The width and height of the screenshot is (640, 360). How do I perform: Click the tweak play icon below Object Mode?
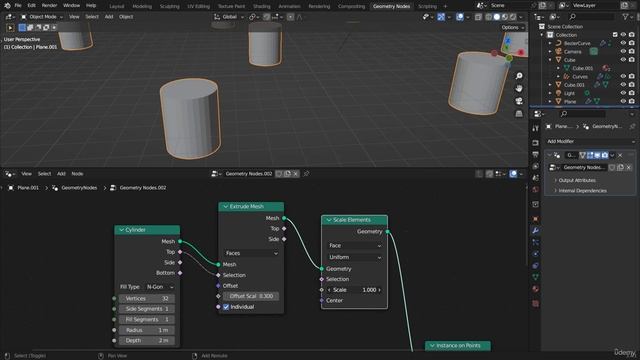10,28
